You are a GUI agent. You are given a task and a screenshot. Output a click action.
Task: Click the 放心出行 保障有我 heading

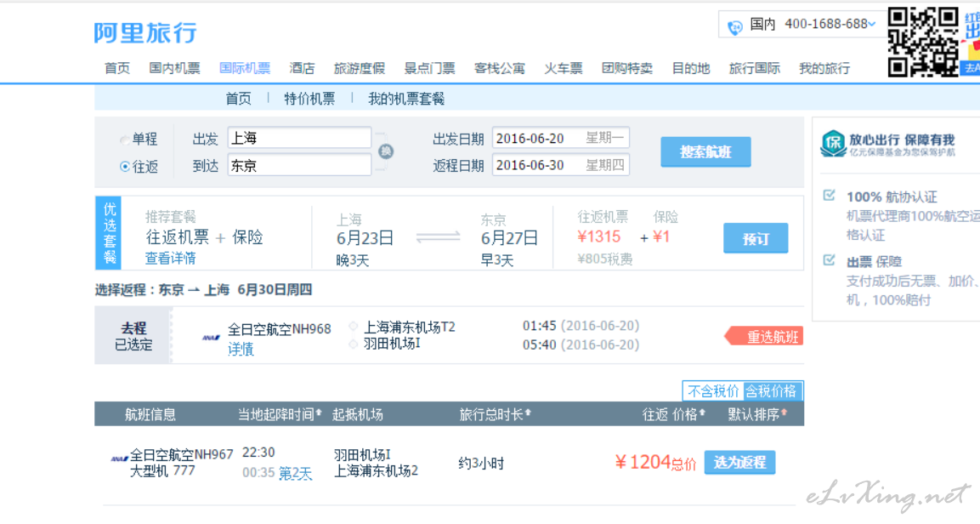pos(901,140)
